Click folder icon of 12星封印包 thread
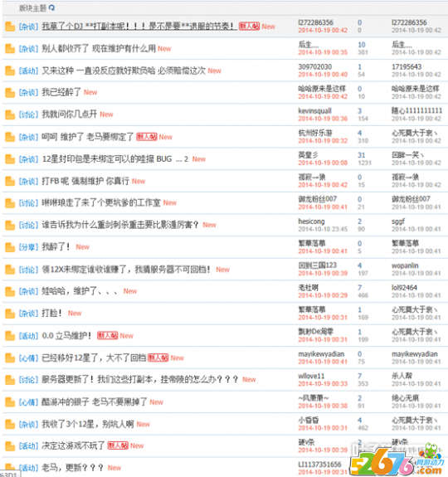This screenshot has height=477, width=448. click(x=10, y=159)
